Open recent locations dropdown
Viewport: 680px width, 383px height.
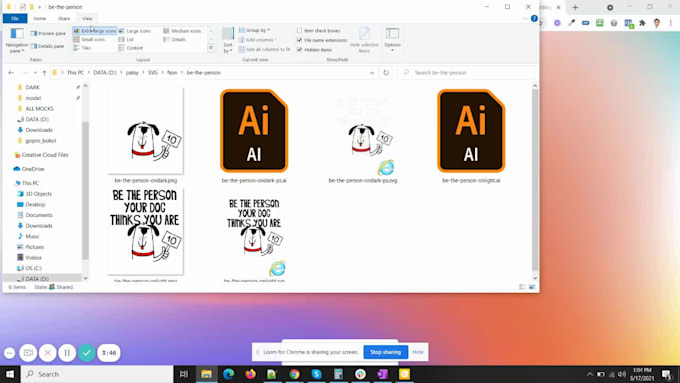[35, 73]
